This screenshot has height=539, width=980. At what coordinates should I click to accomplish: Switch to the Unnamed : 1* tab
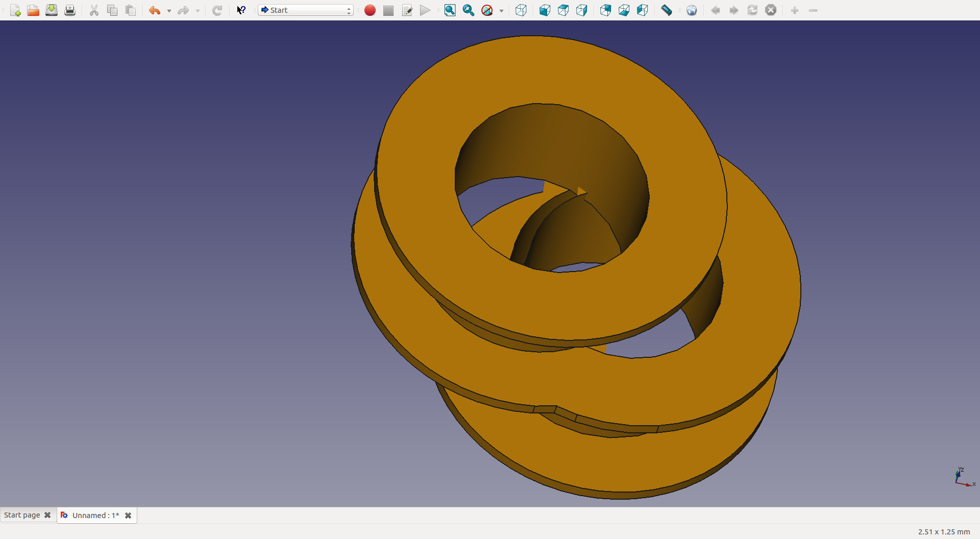[95, 516]
